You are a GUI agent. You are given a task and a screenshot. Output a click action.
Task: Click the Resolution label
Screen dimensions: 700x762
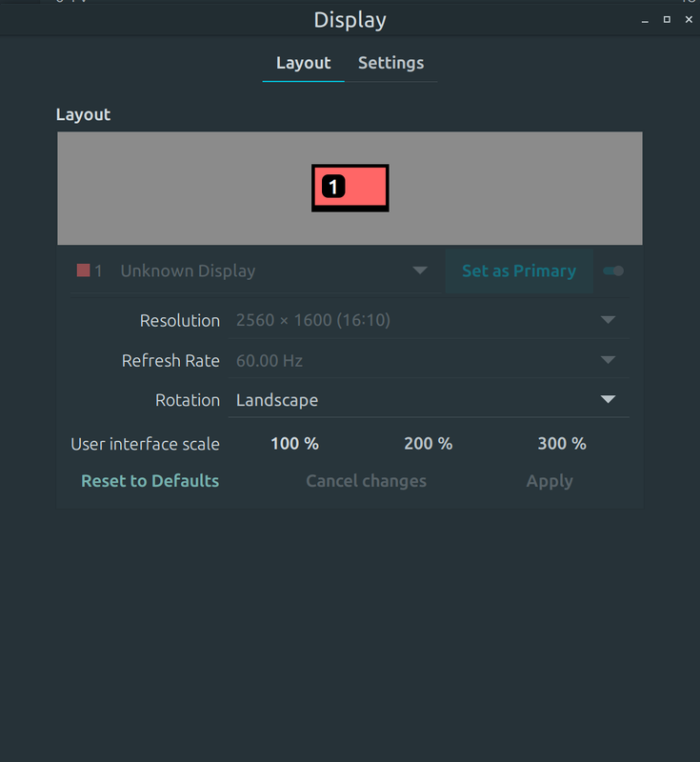pos(180,320)
